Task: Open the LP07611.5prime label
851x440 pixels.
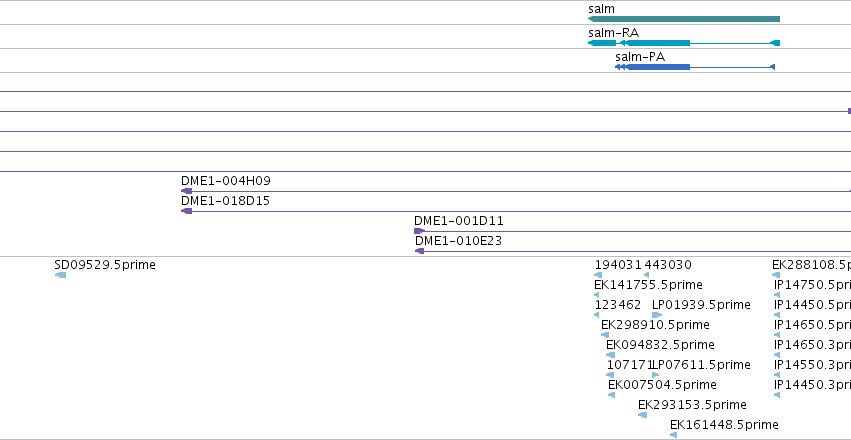Action: pos(701,365)
